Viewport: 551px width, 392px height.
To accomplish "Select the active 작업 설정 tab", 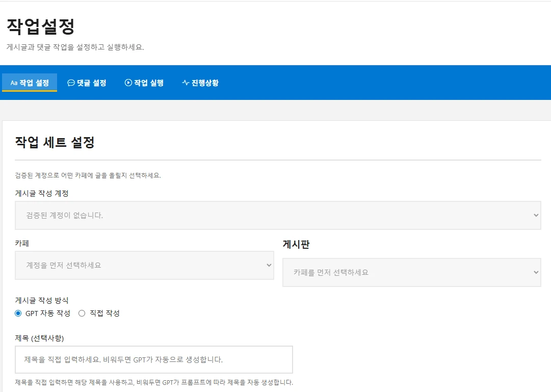I will (x=29, y=83).
